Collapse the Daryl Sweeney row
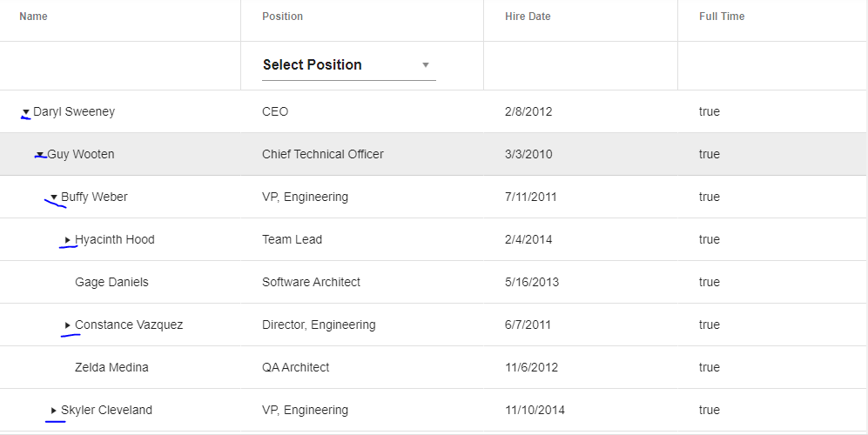The width and height of the screenshot is (868, 435). (x=26, y=112)
